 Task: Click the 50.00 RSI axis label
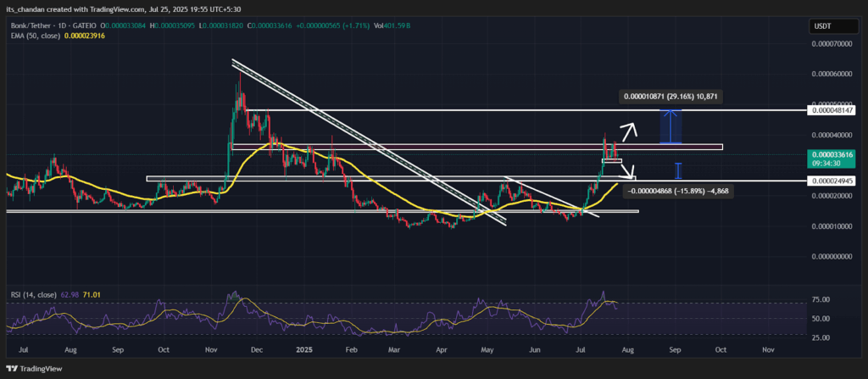(820, 319)
